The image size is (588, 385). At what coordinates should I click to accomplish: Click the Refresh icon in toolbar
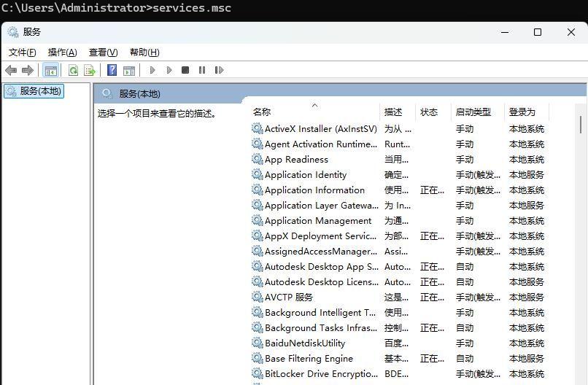(x=73, y=71)
